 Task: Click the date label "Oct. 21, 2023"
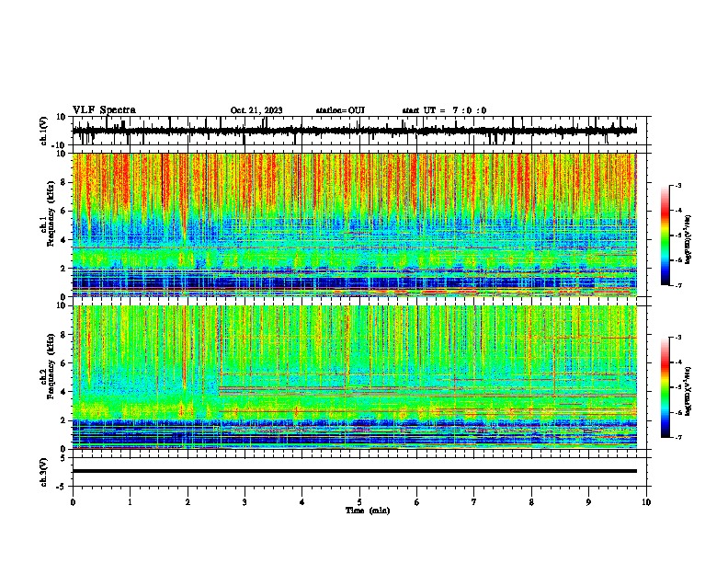[256, 110]
